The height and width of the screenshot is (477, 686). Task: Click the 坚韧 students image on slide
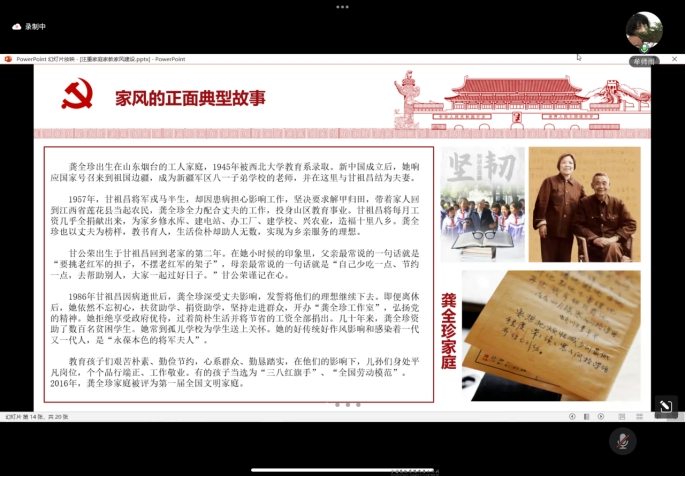point(482,205)
